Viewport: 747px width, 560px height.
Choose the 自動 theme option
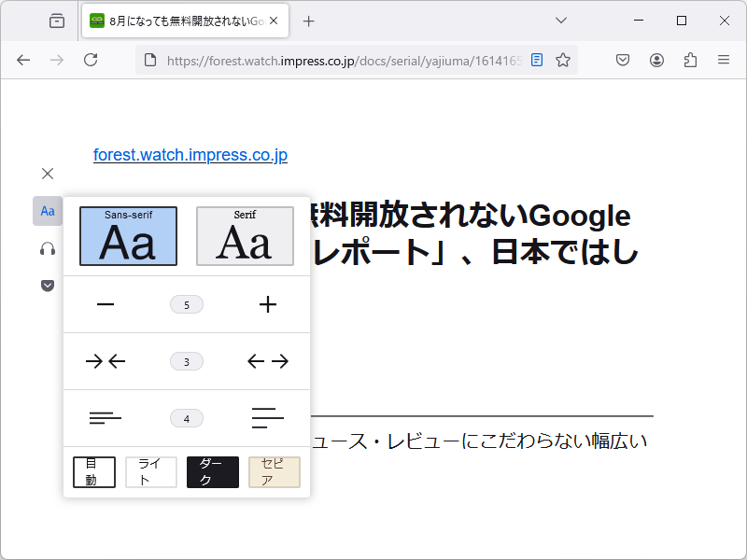point(93,471)
